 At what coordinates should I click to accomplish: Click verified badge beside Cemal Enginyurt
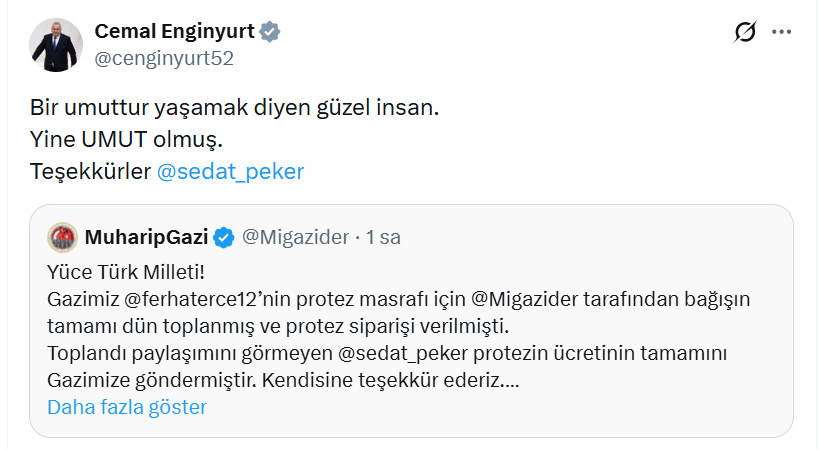point(270,33)
